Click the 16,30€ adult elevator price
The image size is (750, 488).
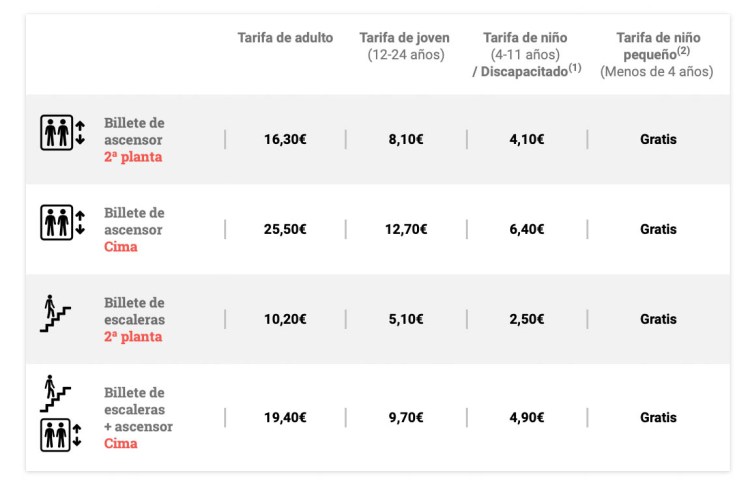pos(285,139)
